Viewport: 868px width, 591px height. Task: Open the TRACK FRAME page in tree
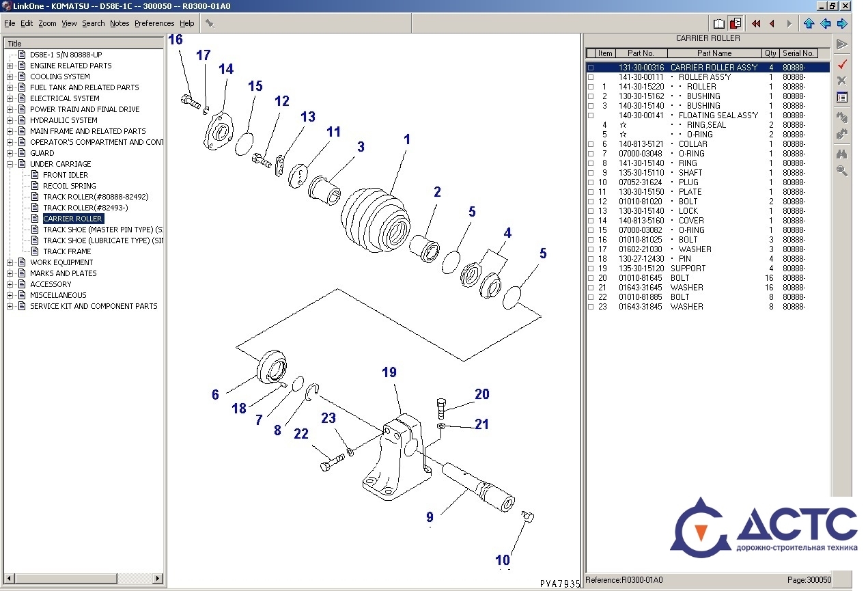(x=67, y=251)
